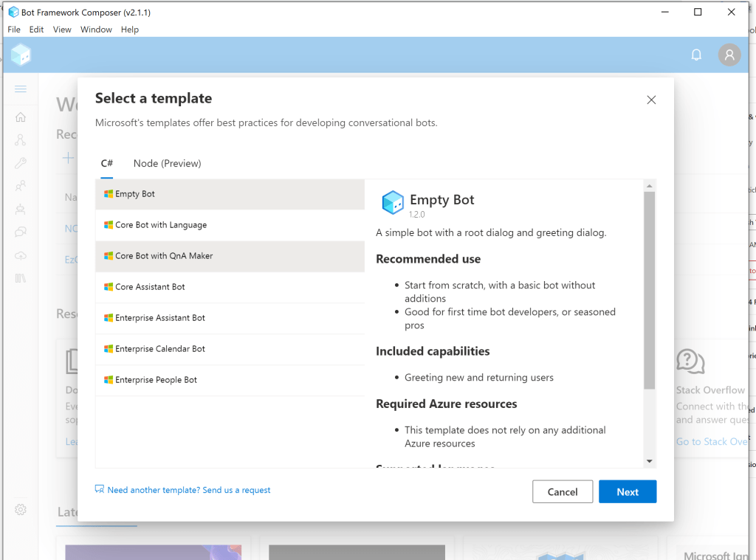
Task: Click the Composer logo in header
Action: pyautogui.click(x=21, y=55)
